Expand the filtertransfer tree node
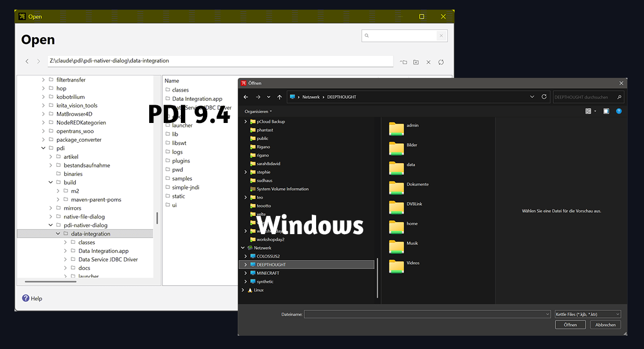644x349 pixels. coord(43,79)
